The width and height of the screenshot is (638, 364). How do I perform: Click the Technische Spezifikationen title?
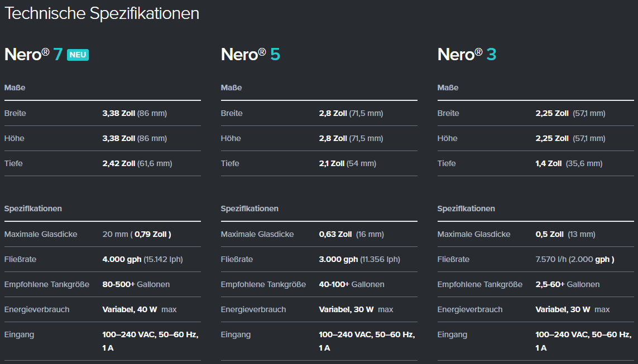click(102, 13)
